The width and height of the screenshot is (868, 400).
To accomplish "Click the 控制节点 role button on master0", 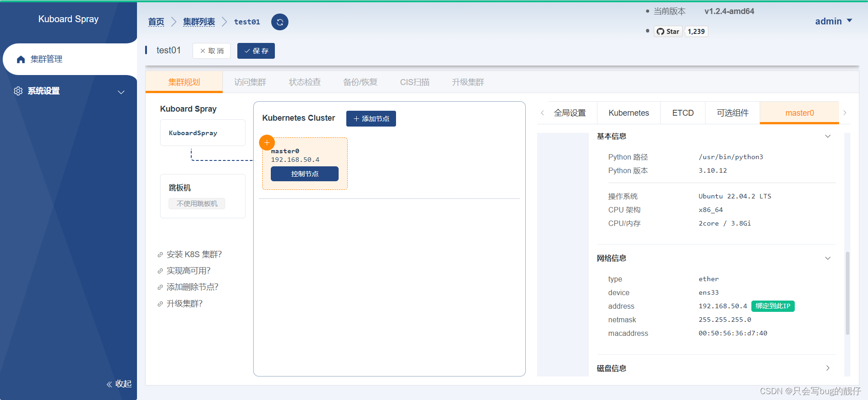I will click(x=305, y=174).
